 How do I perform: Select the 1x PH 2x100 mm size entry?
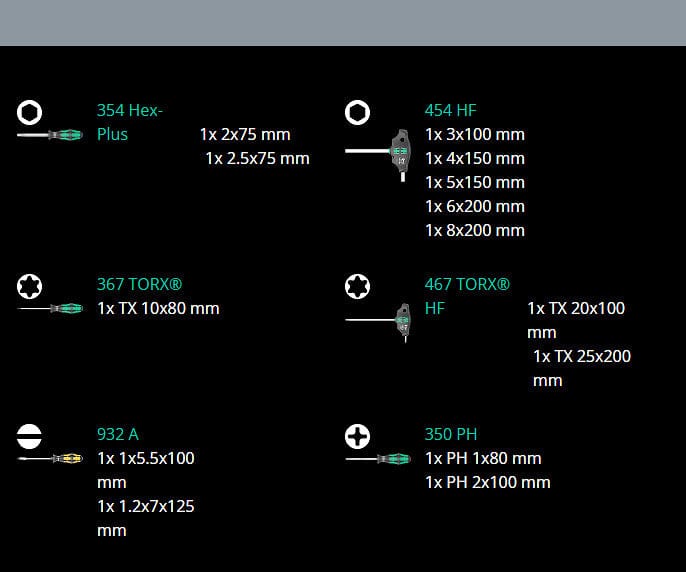coord(488,482)
